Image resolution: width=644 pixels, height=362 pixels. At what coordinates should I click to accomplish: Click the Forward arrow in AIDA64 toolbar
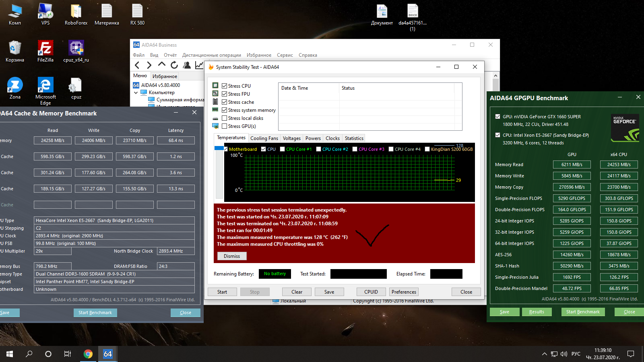pos(149,65)
